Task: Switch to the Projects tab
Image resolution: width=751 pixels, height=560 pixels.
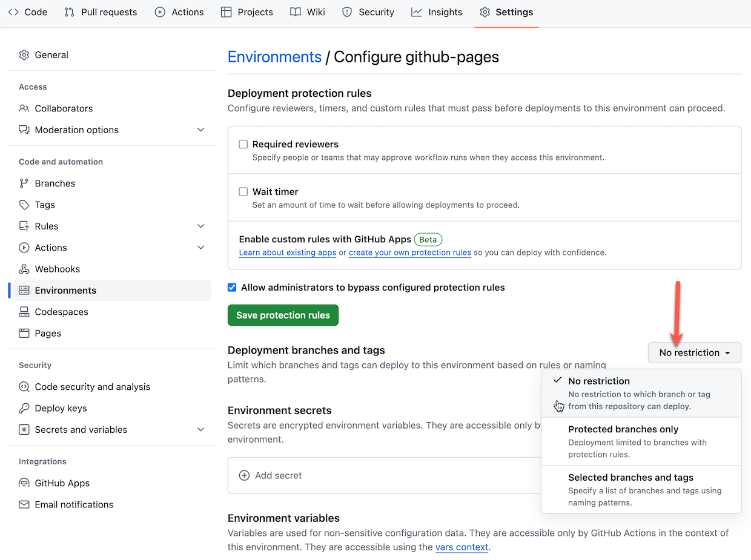Action: 246,12
